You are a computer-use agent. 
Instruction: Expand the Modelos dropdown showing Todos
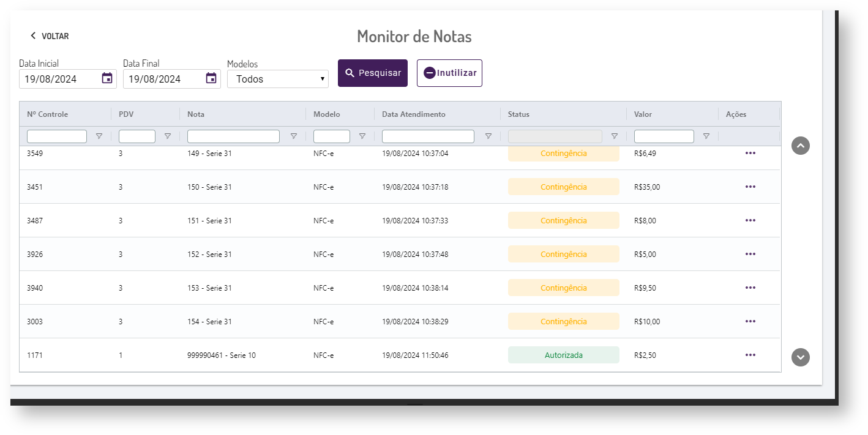[278, 79]
